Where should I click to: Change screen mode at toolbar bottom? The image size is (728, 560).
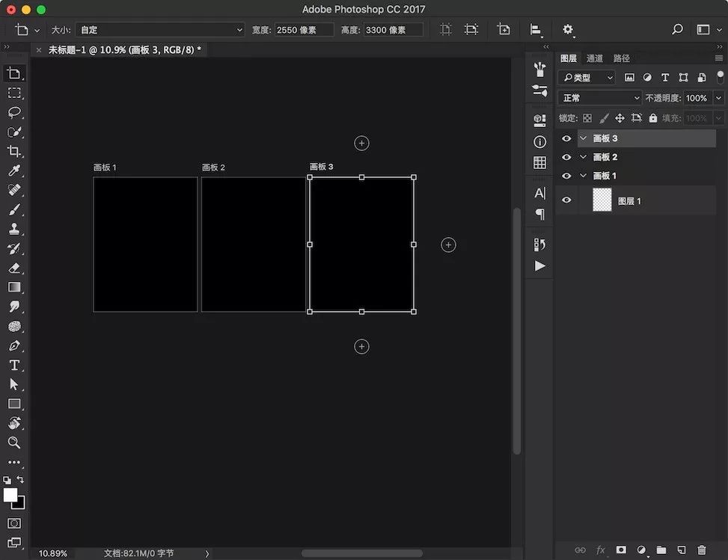point(14,542)
